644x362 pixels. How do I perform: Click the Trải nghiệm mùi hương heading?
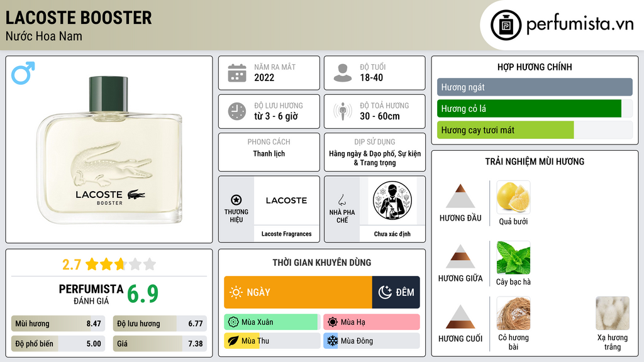pos(535,162)
